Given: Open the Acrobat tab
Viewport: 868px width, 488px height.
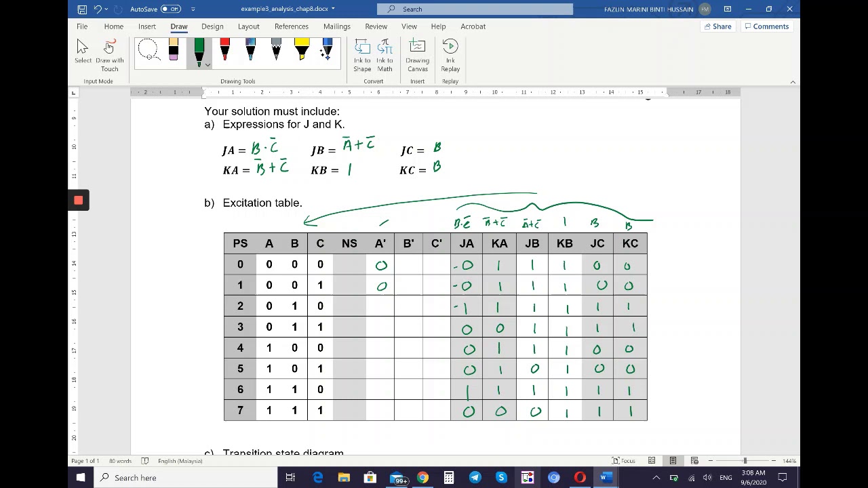Looking at the screenshot, I should (x=473, y=26).
